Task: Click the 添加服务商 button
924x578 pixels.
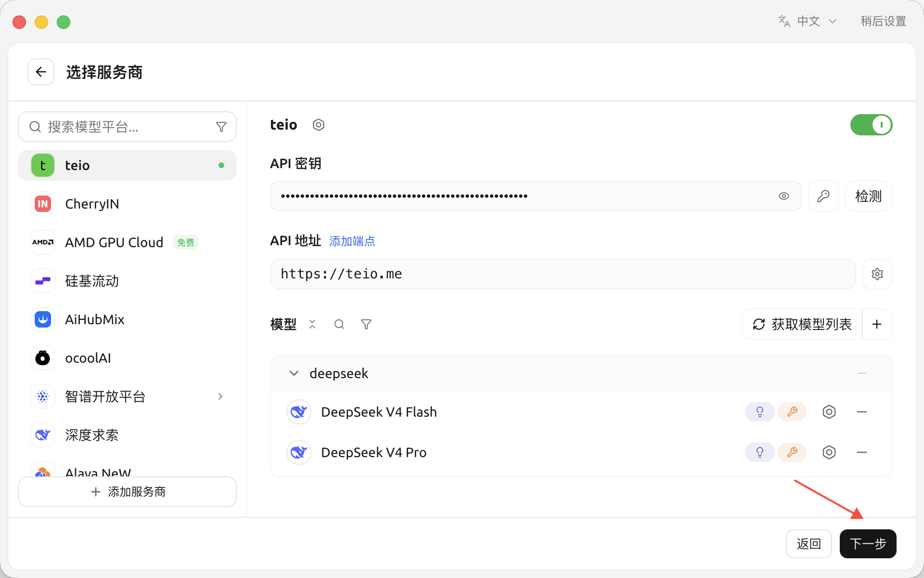Action: [x=127, y=492]
